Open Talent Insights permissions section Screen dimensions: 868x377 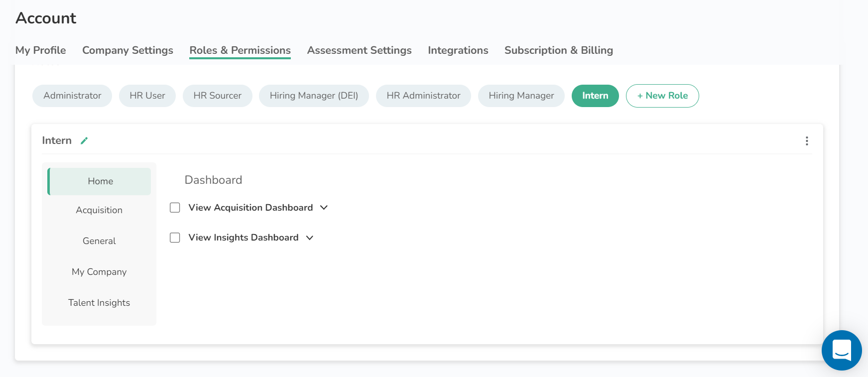point(99,303)
